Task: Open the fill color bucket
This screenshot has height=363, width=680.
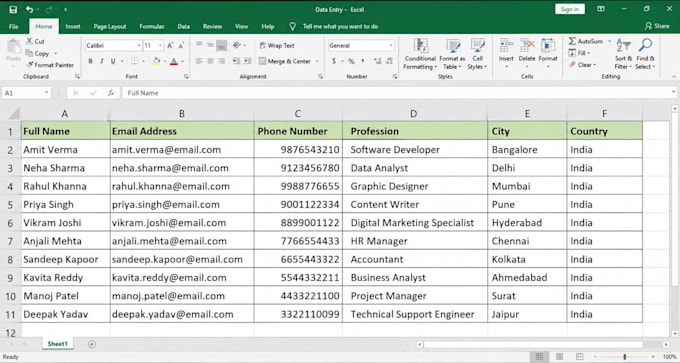Action: (x=157, y=61)
